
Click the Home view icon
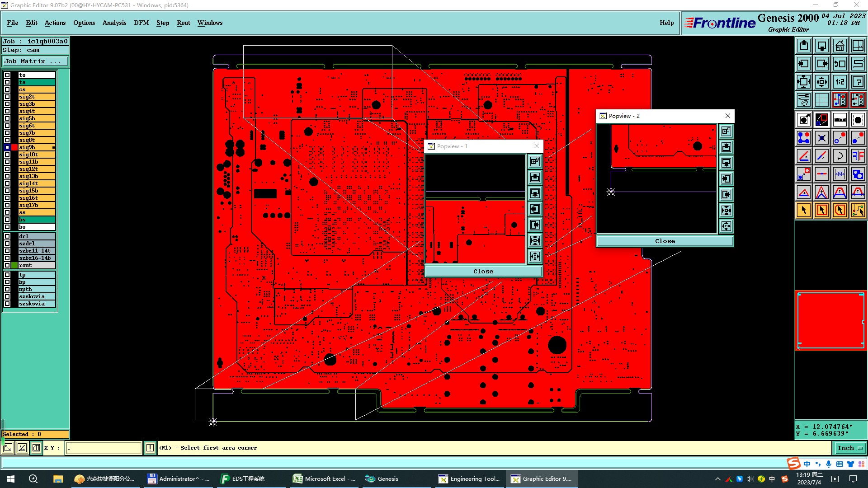[840, 46]
